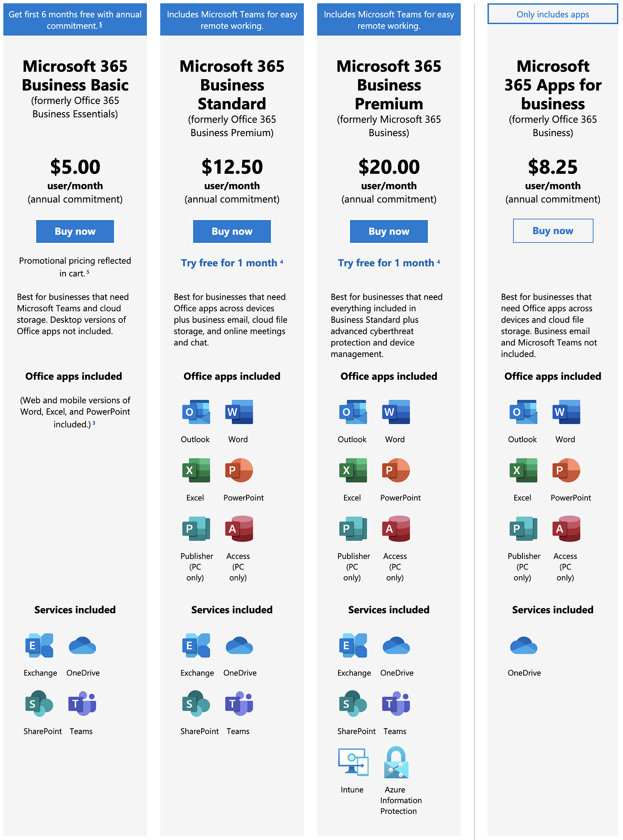Click the Exchange icon under Business Standard
623x840 pixels.
pos(196,645)
